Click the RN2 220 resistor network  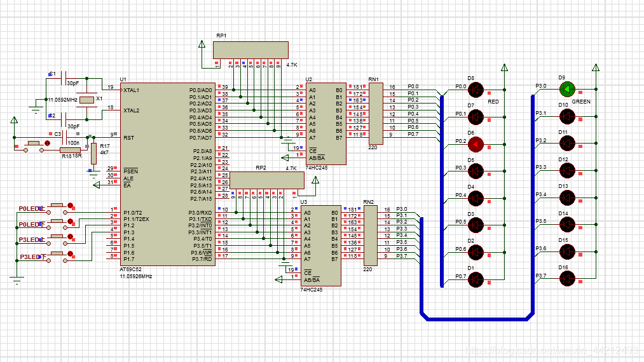pyautogui.click(x=370, y=235)
